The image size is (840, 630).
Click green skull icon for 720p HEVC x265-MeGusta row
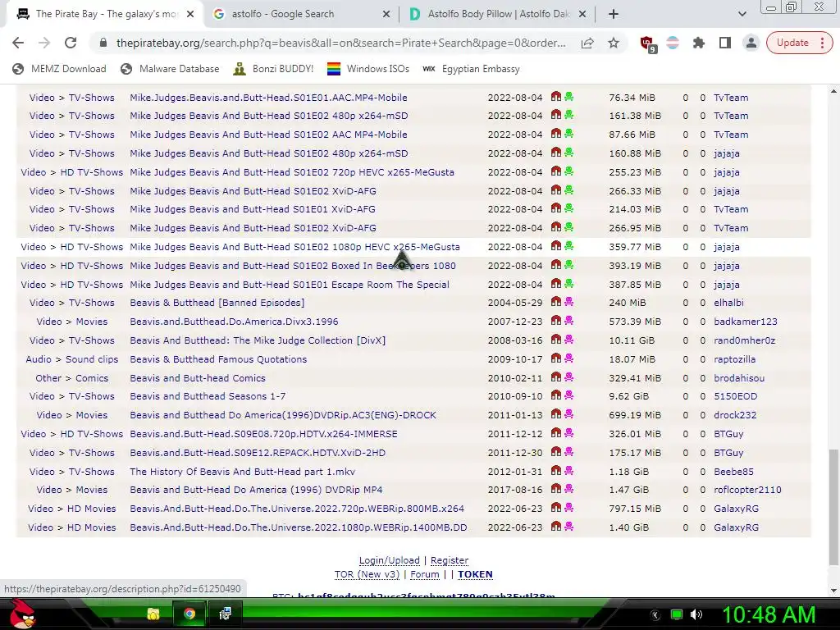tap(569, 171)
